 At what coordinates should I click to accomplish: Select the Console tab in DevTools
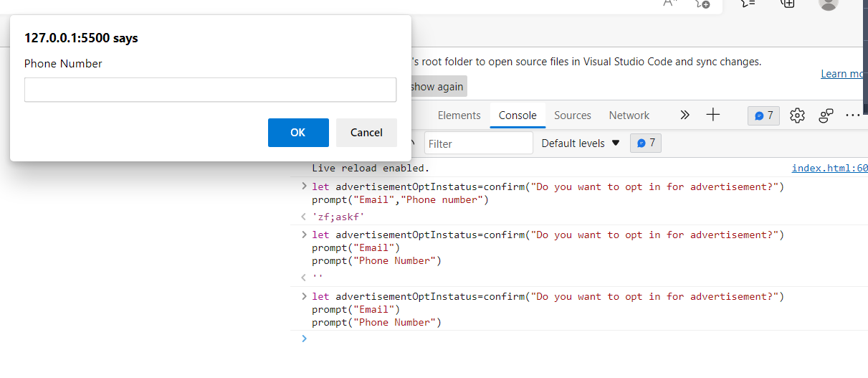(518, 115)
